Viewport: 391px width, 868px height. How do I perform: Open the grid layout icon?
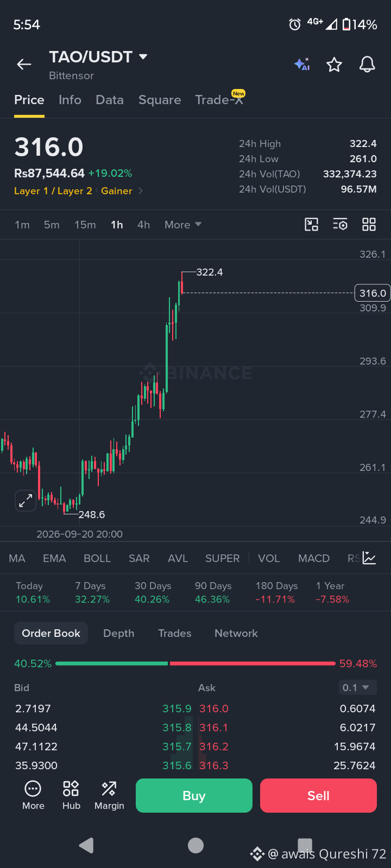369,225
